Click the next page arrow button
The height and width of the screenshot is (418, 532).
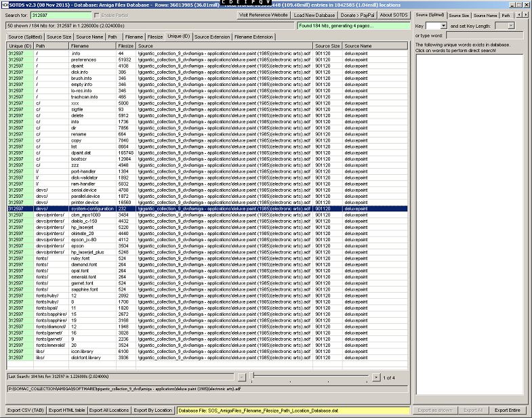pos(376,377)
